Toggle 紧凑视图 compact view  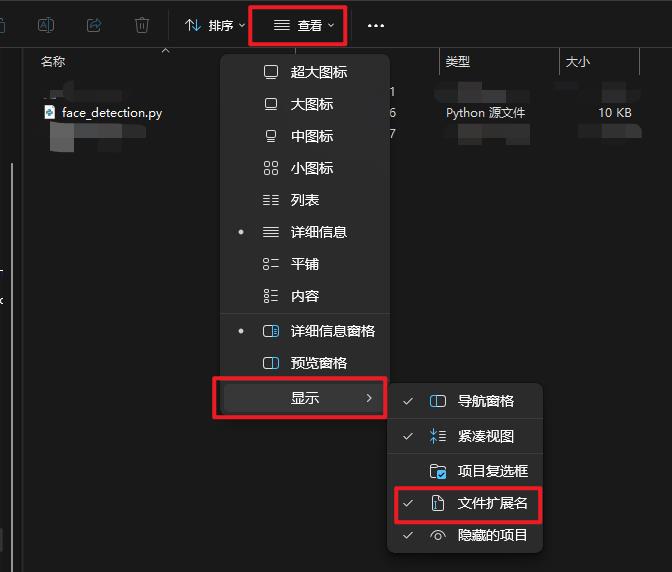465,437
